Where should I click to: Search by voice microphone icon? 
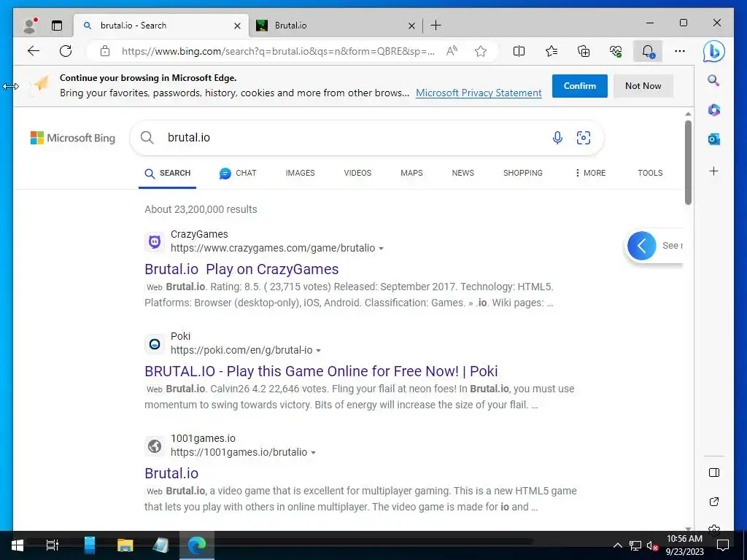(x=557, y=138)
